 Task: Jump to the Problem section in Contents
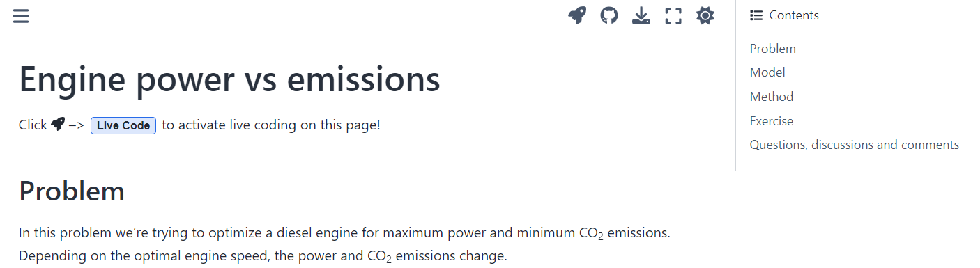772,49
